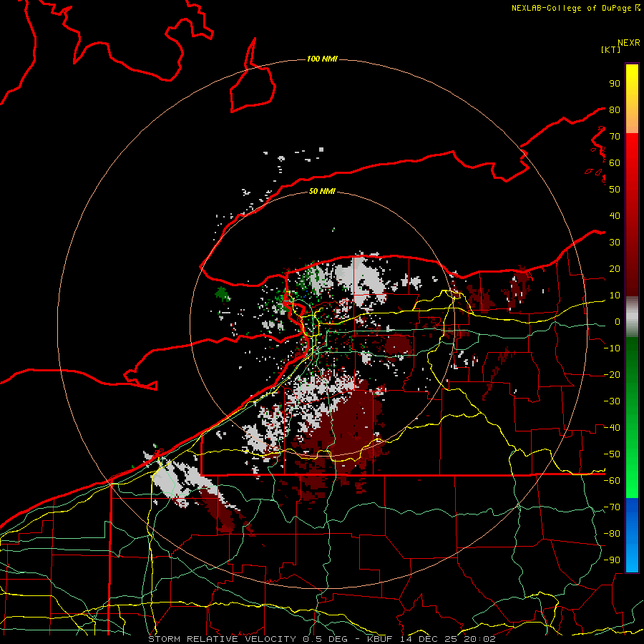Click the '50 NMI' range ring label

[x=322, y=191]
